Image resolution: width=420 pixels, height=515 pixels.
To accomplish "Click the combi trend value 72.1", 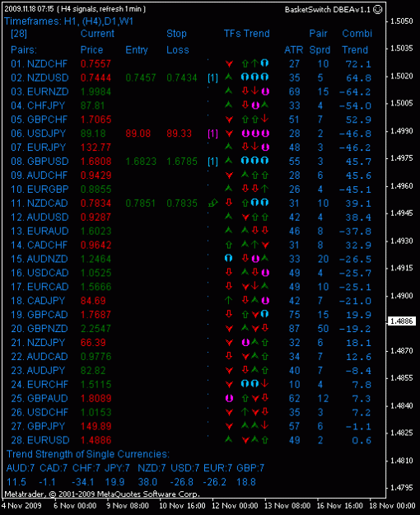I will tap(358, 64).
